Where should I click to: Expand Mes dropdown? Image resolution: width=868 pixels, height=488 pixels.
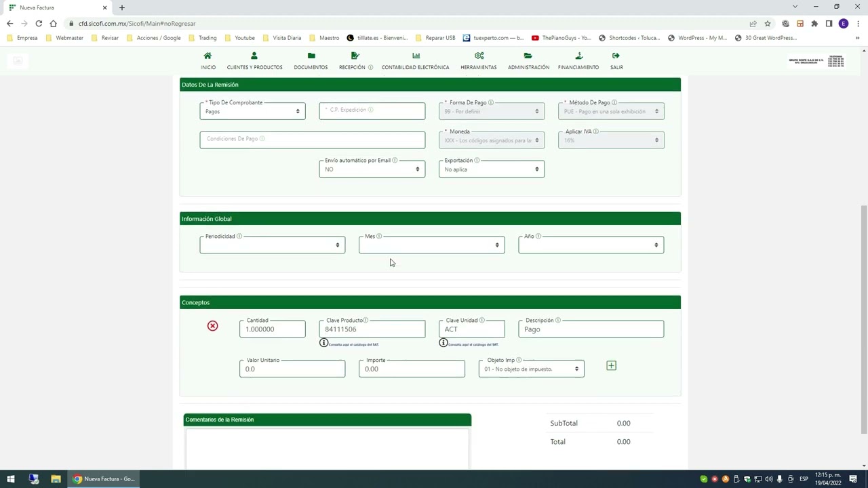(431, 245)
